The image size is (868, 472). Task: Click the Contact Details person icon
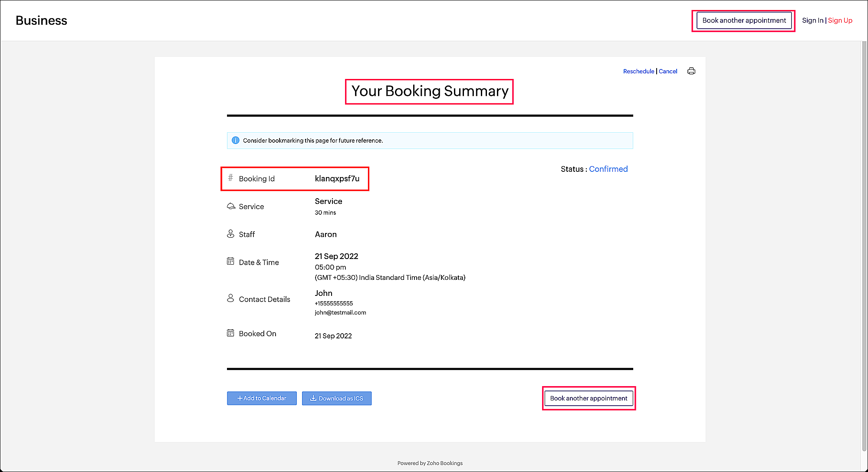[x=230, y=298]
